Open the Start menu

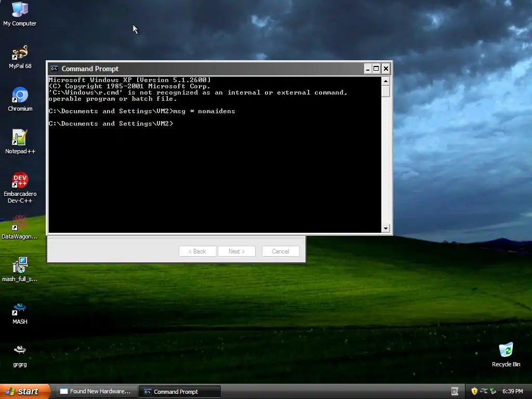coord(25,391)
